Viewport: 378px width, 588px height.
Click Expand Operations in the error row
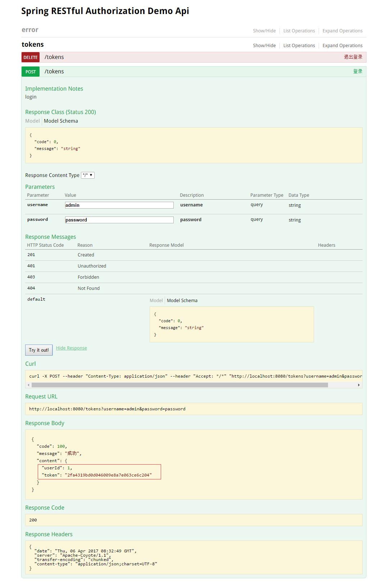coord(342,31)
